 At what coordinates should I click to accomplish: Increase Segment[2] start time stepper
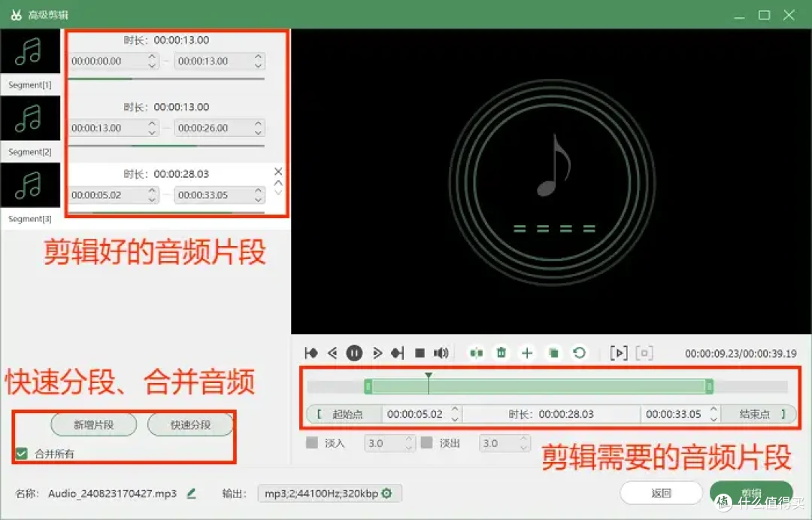coord(152,123)
